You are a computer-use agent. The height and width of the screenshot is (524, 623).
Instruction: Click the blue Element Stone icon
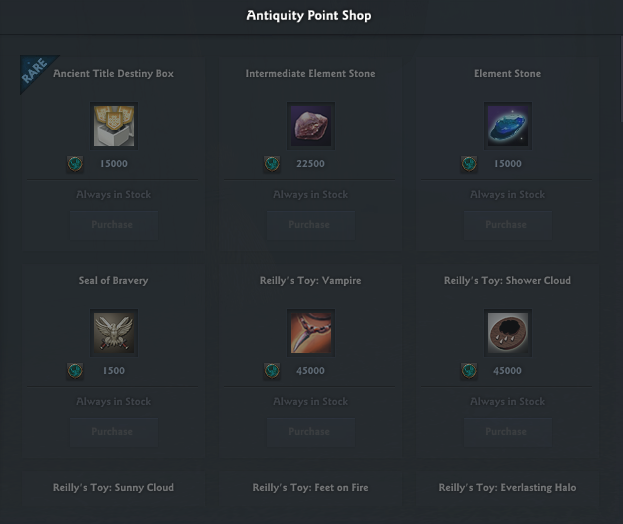pyautogui.click(x=507, y=126)
